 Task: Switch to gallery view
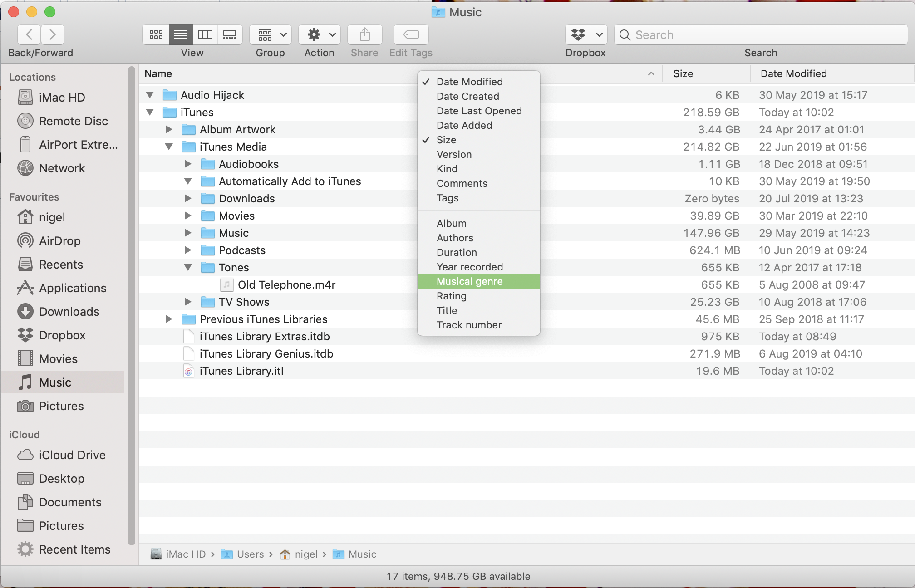coord(230,34)
